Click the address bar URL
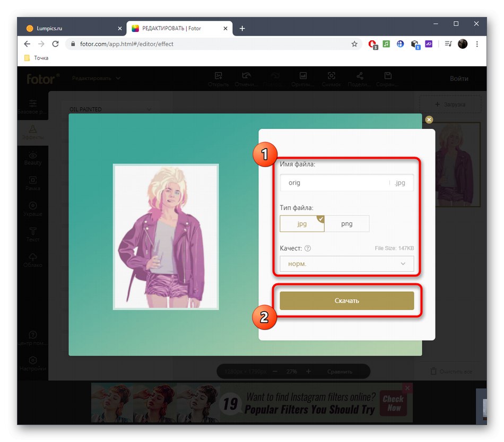 point(127,44)
